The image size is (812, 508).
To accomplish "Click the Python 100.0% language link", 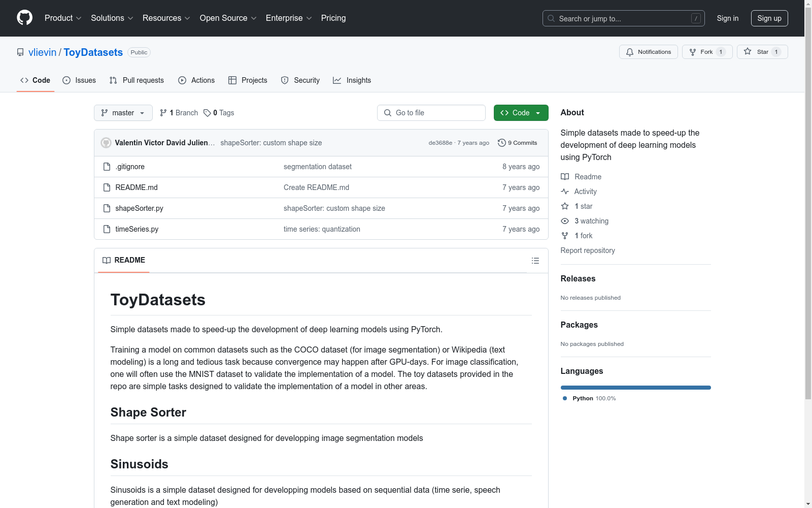I will [589, 398].
